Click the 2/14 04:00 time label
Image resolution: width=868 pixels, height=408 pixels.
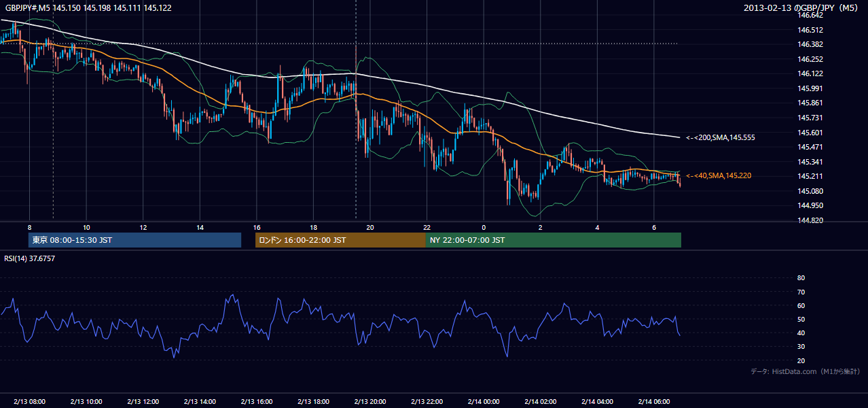[597, 402]
